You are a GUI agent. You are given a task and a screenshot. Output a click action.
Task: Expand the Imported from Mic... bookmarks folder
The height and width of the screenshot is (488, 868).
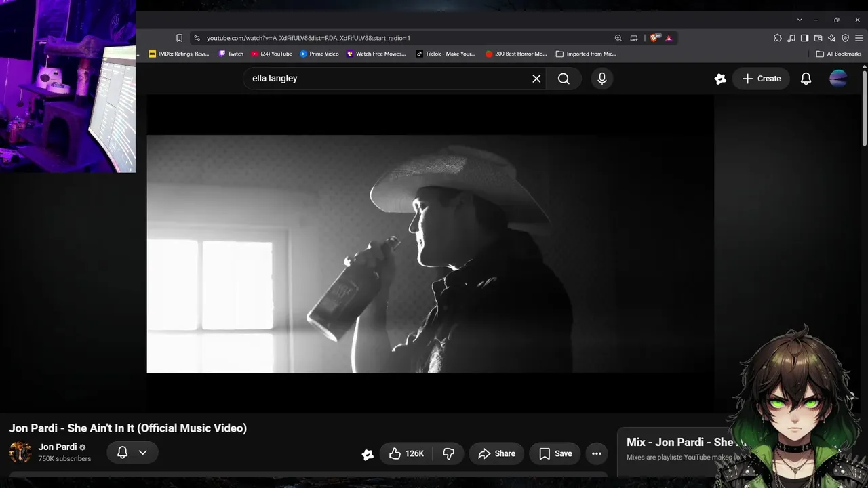coord(586,54)
